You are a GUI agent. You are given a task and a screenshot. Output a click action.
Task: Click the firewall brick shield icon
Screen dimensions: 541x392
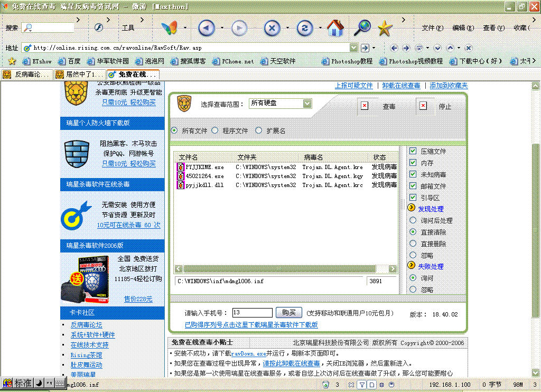pyautogui.click(x=77, y=154)
